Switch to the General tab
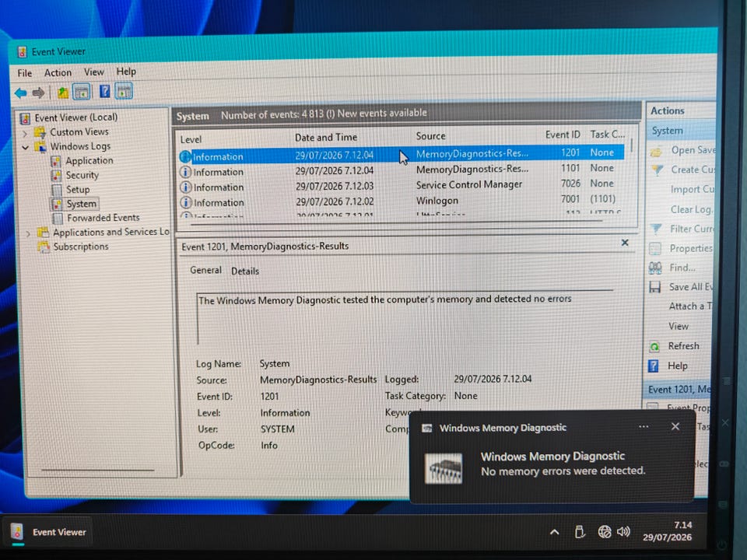 [205, 270]
